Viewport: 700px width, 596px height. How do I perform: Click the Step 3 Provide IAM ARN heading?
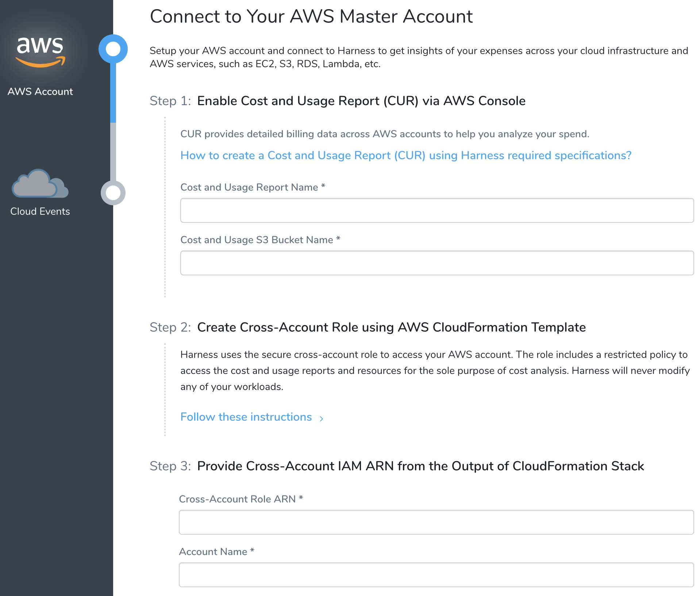click(397, 466)
